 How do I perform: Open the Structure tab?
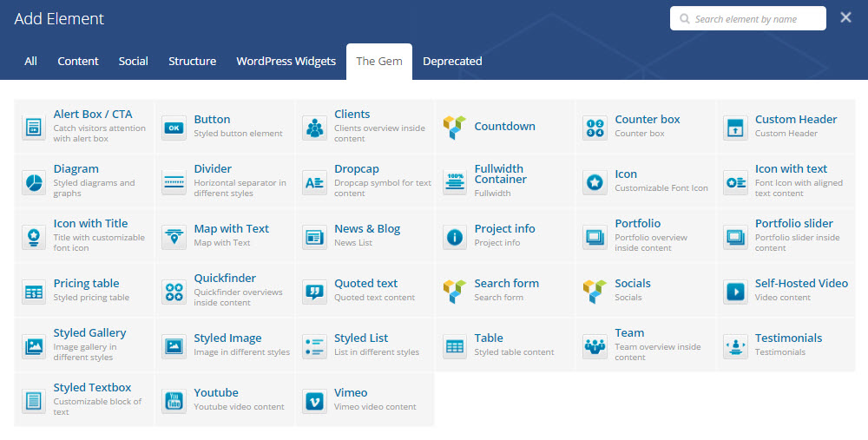[192, 62]
